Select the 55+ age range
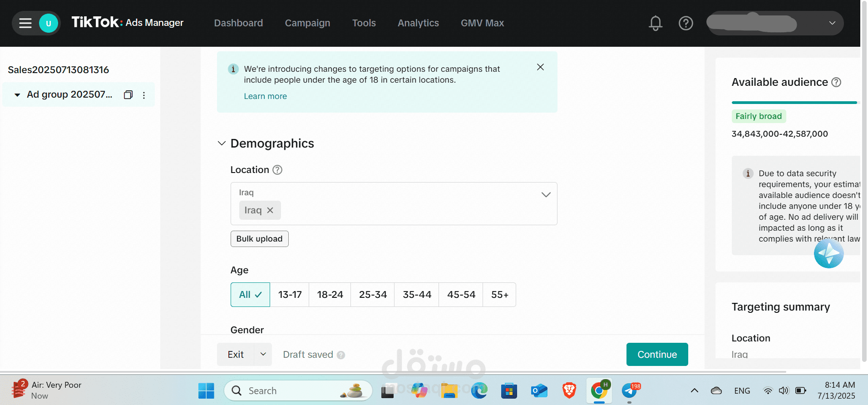The image size is (868, 405). point(499,295)
